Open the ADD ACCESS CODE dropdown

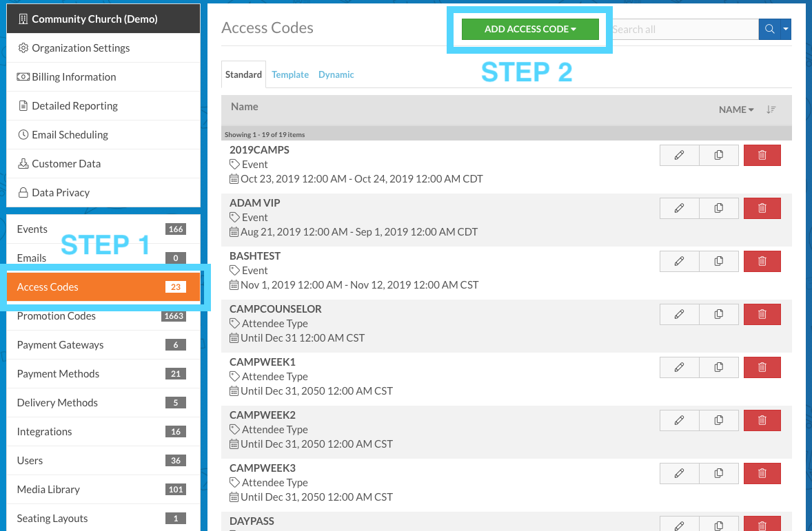click(529, 29)
